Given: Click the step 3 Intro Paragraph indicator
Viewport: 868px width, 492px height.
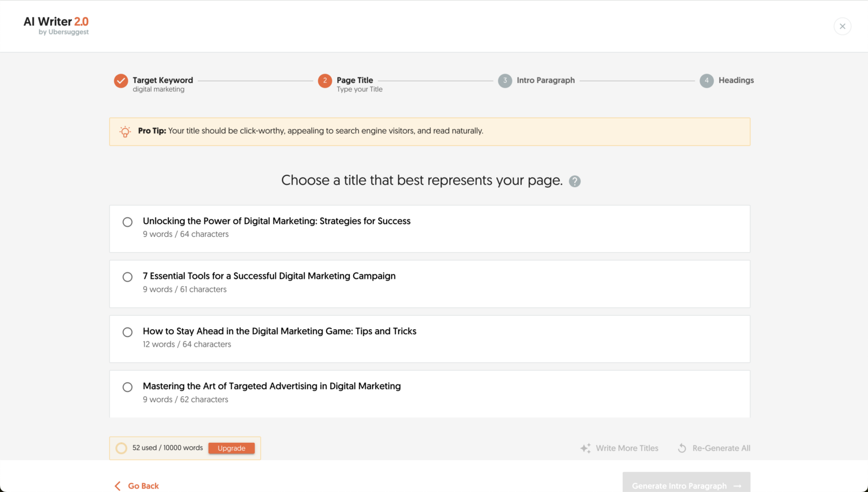Looking at the screenshot, I should point(505,80).
